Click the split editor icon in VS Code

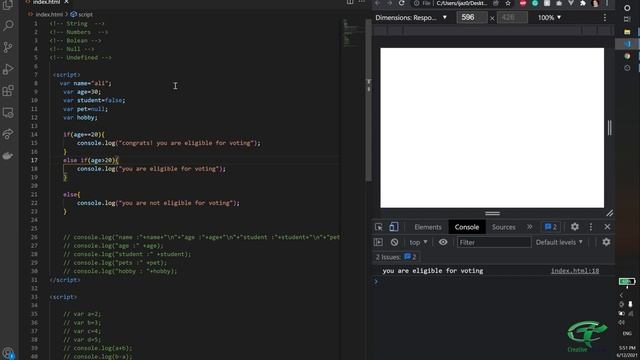tap(350, 2)
